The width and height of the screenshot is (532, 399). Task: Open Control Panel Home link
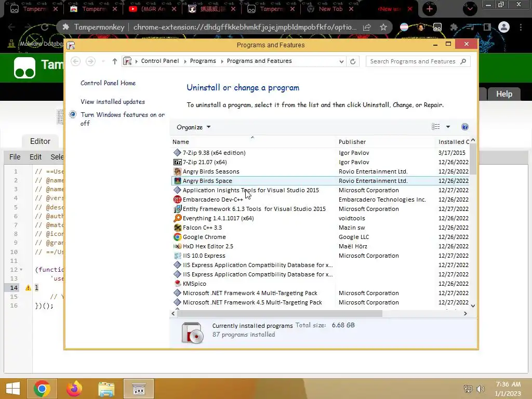pos(108,83)
